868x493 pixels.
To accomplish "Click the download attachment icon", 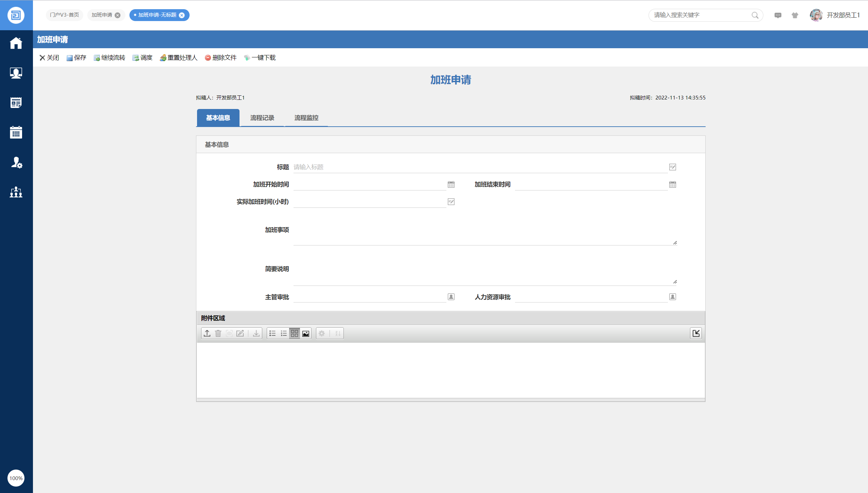I will pyautogui.click(x=256, y=333).
